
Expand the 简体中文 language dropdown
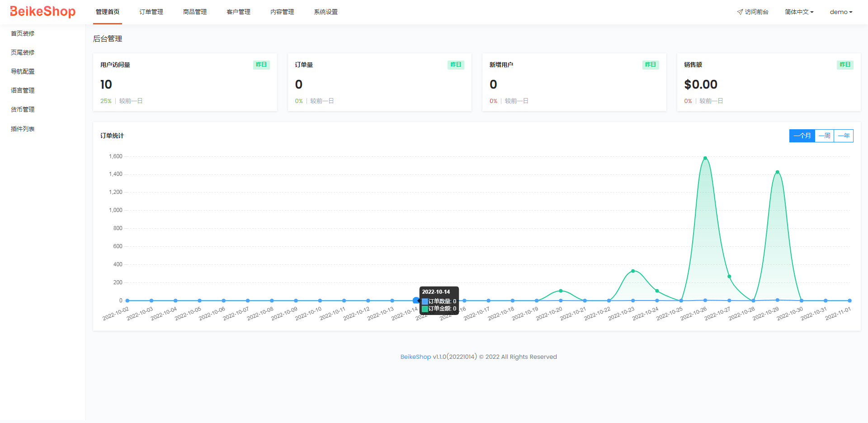coord(799,12)
